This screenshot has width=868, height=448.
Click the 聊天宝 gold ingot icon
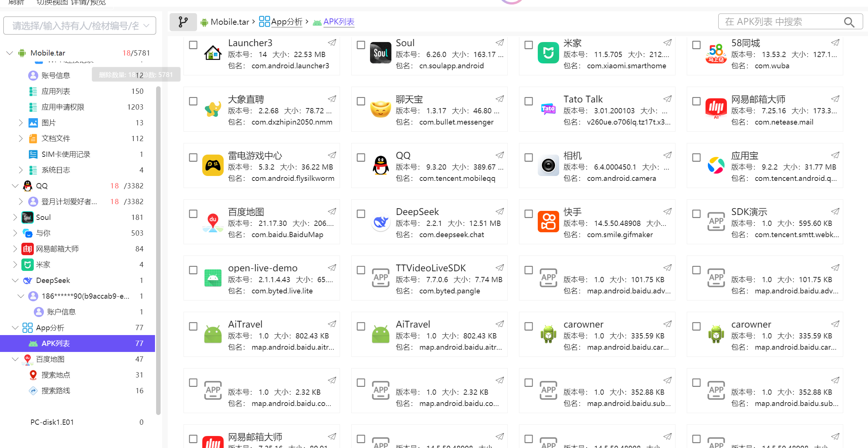(381, 109)
